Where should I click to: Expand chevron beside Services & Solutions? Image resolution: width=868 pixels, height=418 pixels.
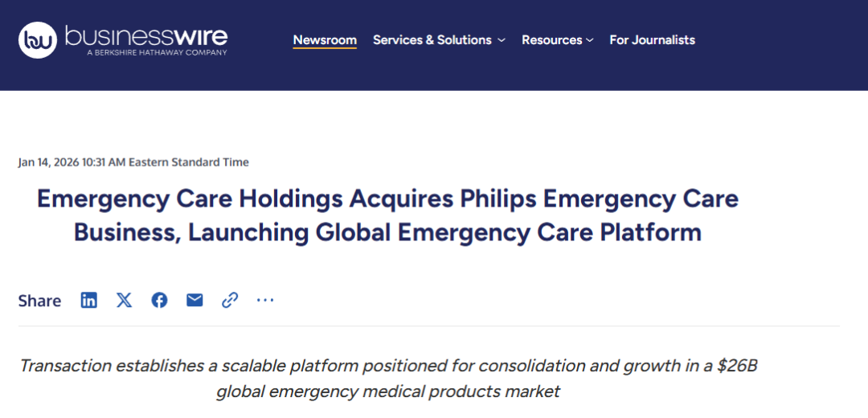click(502, 40)
